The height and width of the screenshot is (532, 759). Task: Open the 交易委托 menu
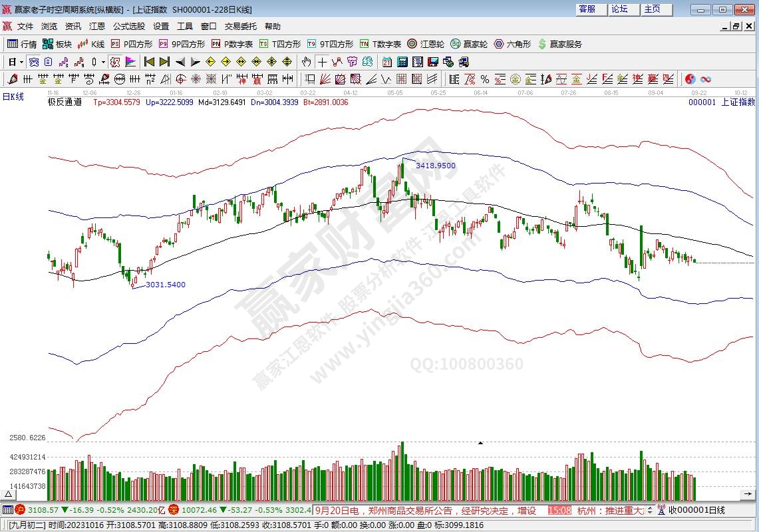click(x=240, y=27)
